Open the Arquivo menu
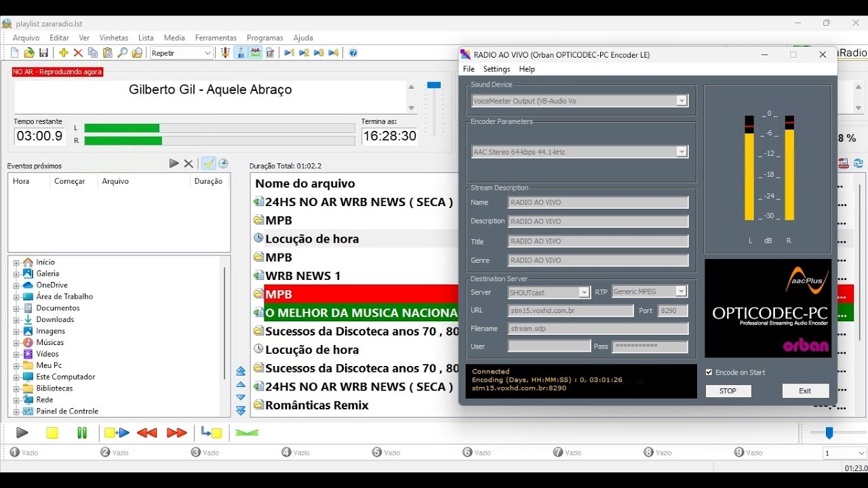Viewport: 868px width, 488px height. [26, 38]
